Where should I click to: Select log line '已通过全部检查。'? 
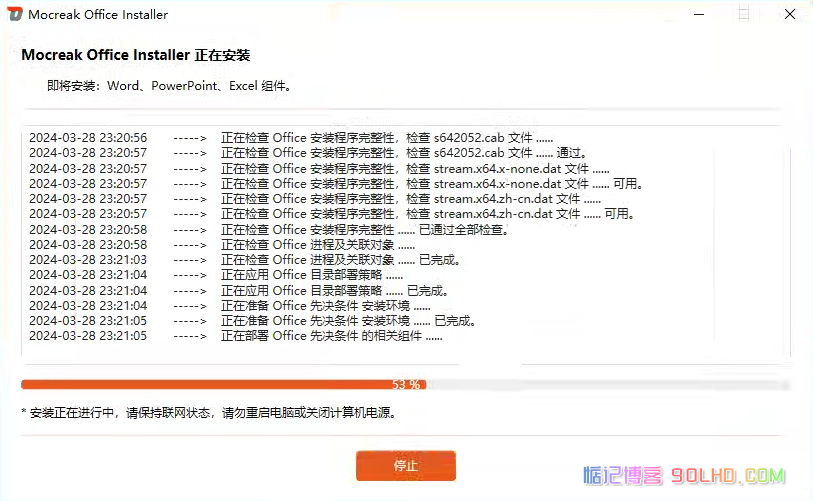pyautogui.click(x=269, y=229)
